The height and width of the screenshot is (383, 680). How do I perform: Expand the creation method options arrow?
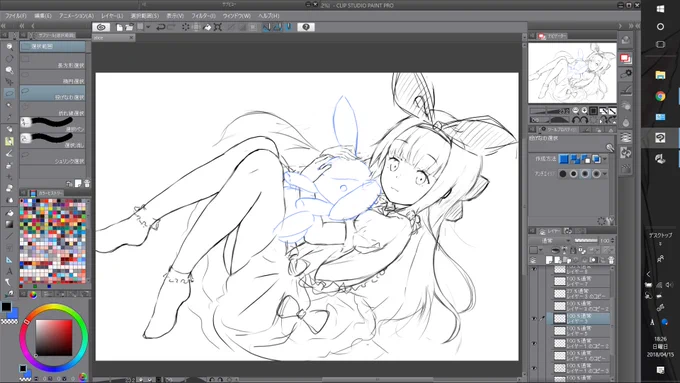[x=605, y=159]
